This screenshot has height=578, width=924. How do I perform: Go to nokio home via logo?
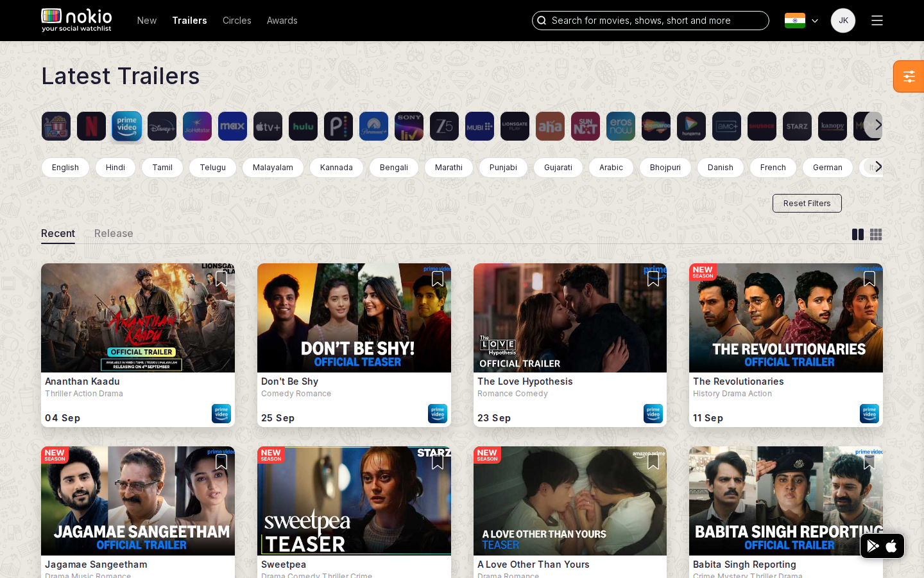coord(76,20)
